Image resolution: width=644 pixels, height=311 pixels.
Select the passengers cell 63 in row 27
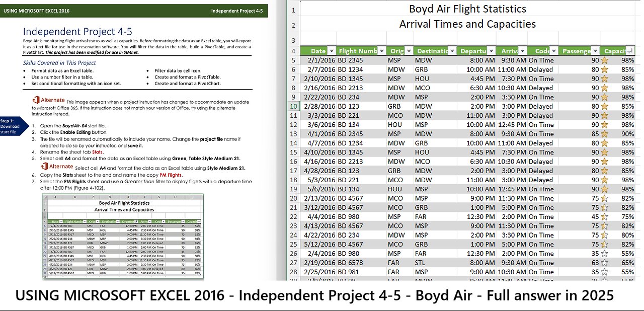click(x=579, y=263)
